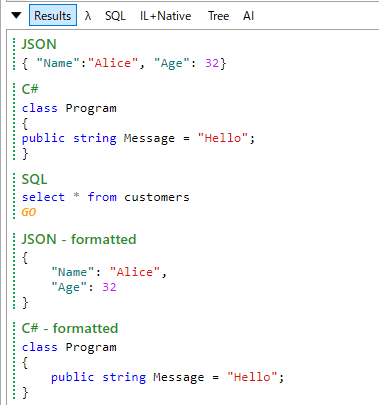379x405 pixels.
Task: Click the green "SQL" section heading
Action: [34, 179]
